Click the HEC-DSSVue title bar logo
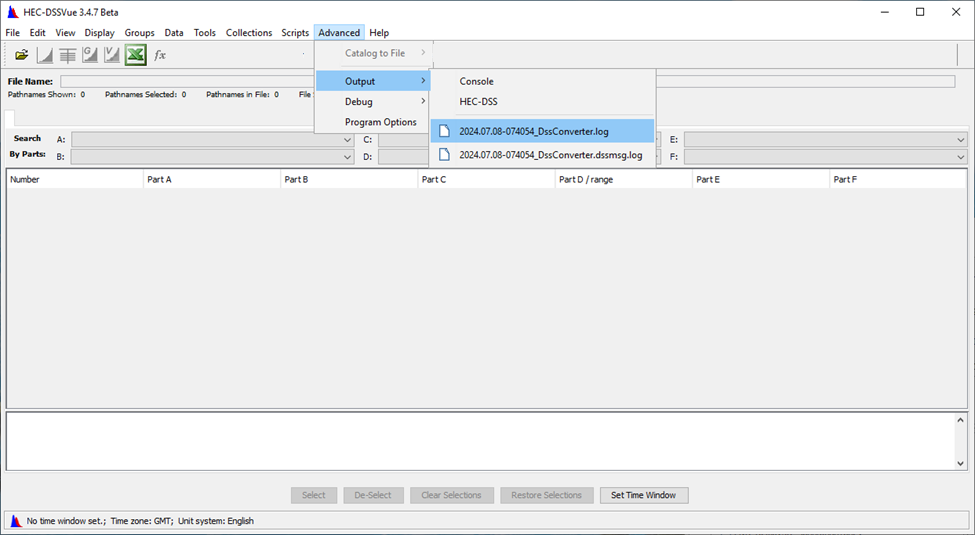 coord(12,12)
